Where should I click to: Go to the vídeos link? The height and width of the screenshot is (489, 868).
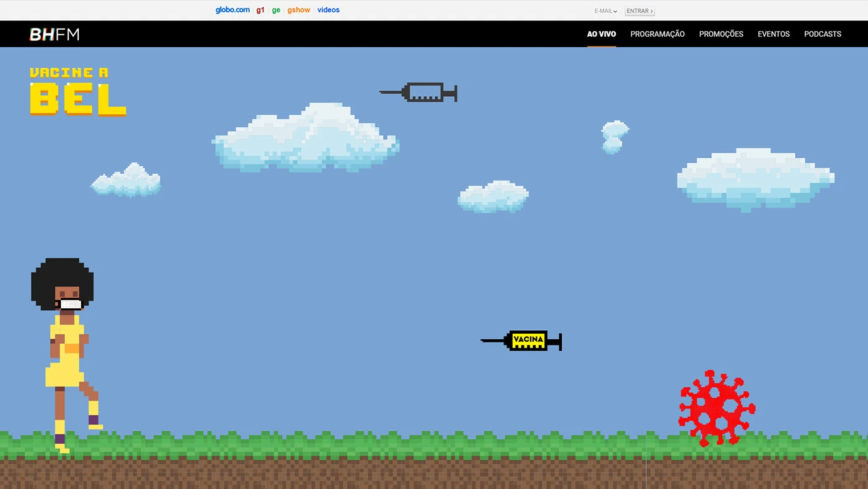(x=329, y=10)
